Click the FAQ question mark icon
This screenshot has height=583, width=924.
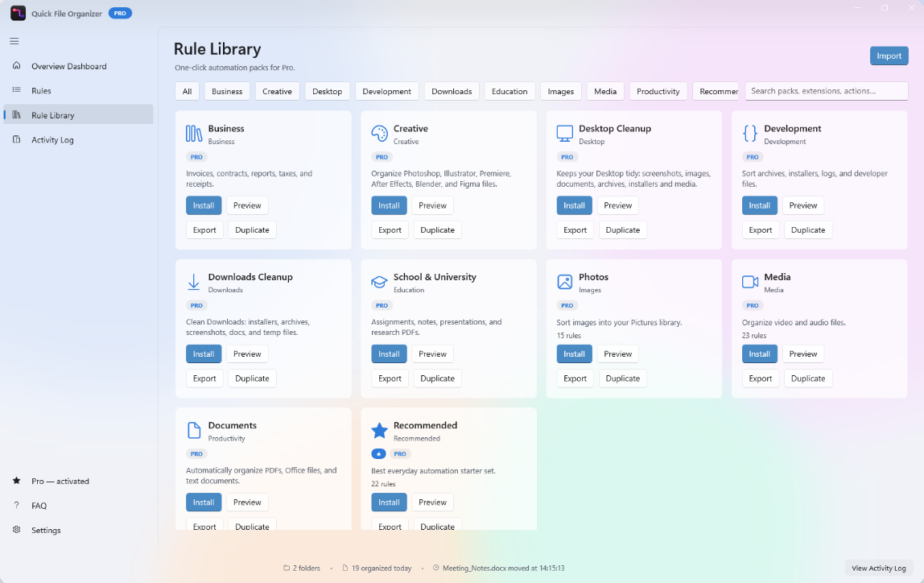click(16, 505)
